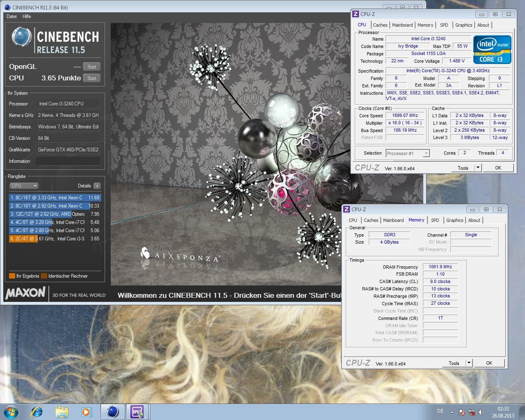This screenshot has height=420, width=525.
Task: Click the DE language indicator
Action: (440, 411)
